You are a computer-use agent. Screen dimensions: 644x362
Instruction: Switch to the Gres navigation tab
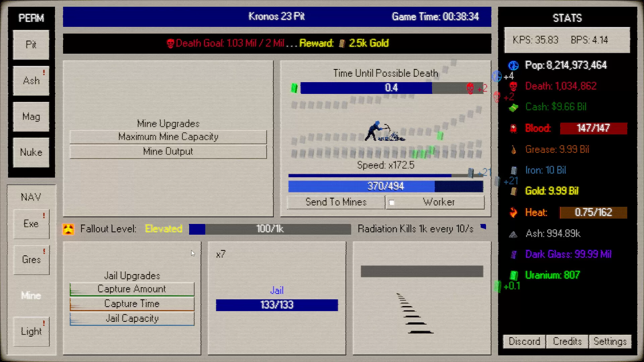[31, 260]
